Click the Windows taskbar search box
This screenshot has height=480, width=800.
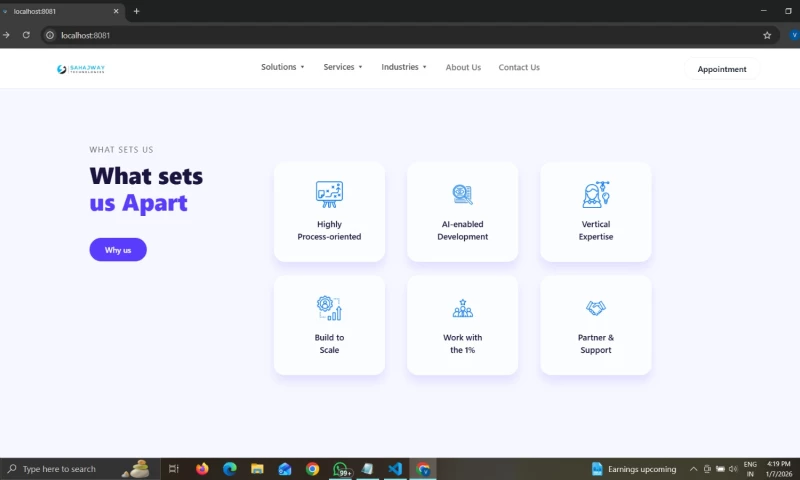click(x=80, y=469)
